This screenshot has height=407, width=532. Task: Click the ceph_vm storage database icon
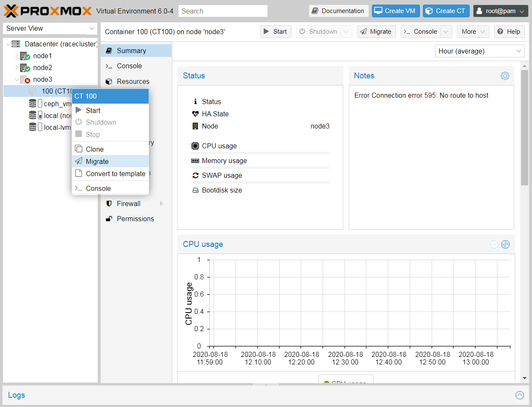click(32, 103)
